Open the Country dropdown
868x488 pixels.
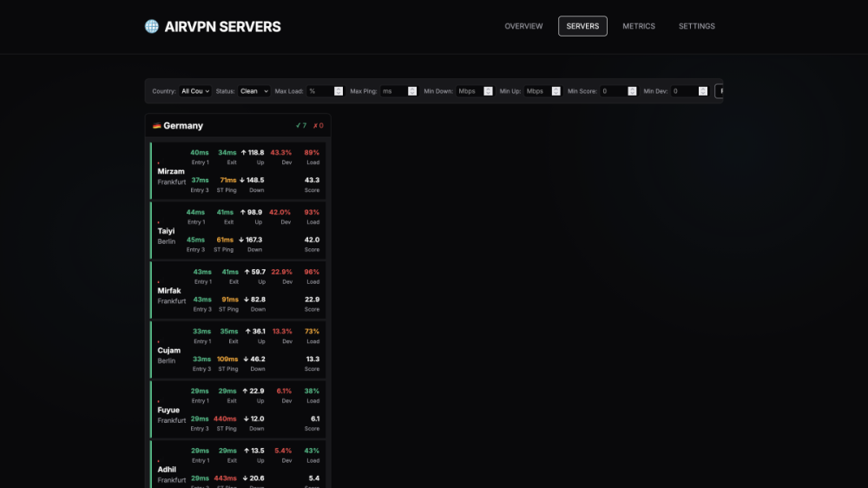pos(195,91)
